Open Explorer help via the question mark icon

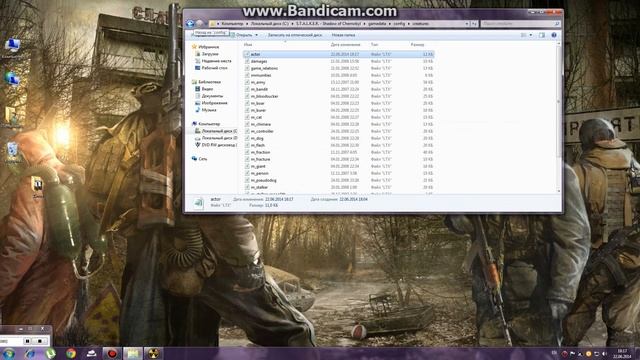554,35
